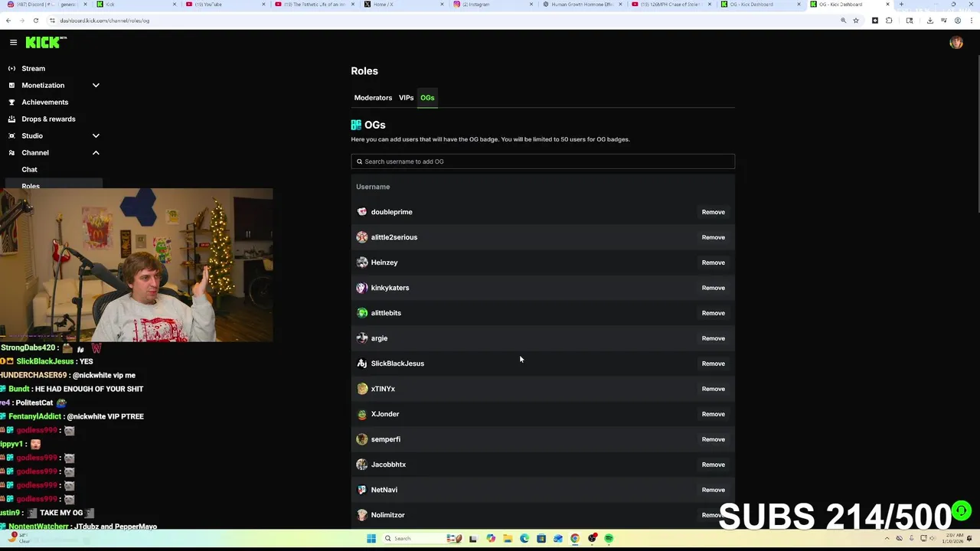This screenshot has height=551, width=980.
Task: Remove argie from OGs
Action: pyautogui.click(x=713, y=338)
